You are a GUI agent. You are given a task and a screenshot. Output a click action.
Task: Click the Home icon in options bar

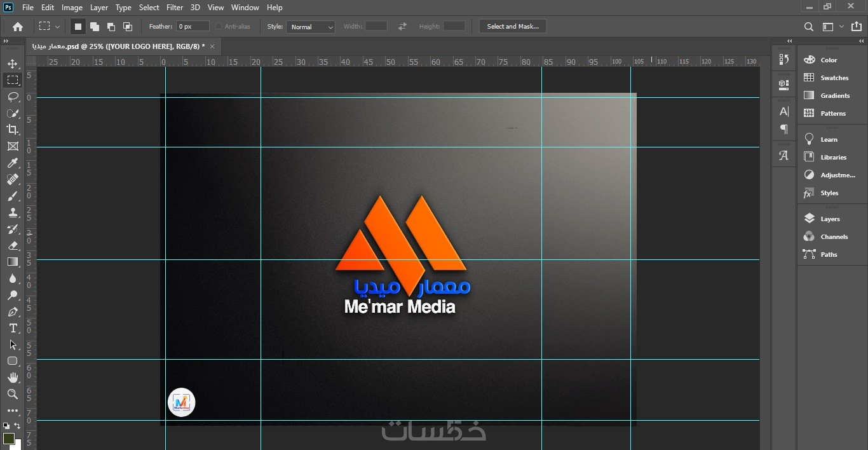(18, 27)
